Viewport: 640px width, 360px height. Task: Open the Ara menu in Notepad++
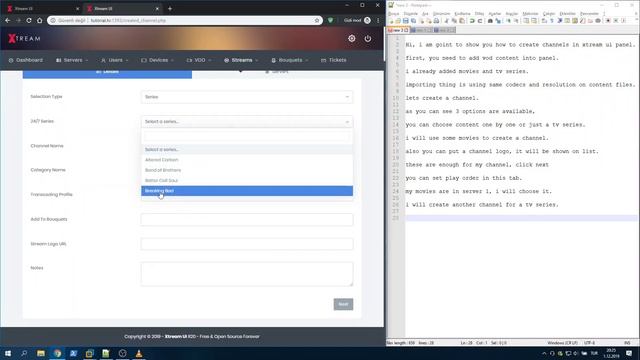click(x=425, y=13)
